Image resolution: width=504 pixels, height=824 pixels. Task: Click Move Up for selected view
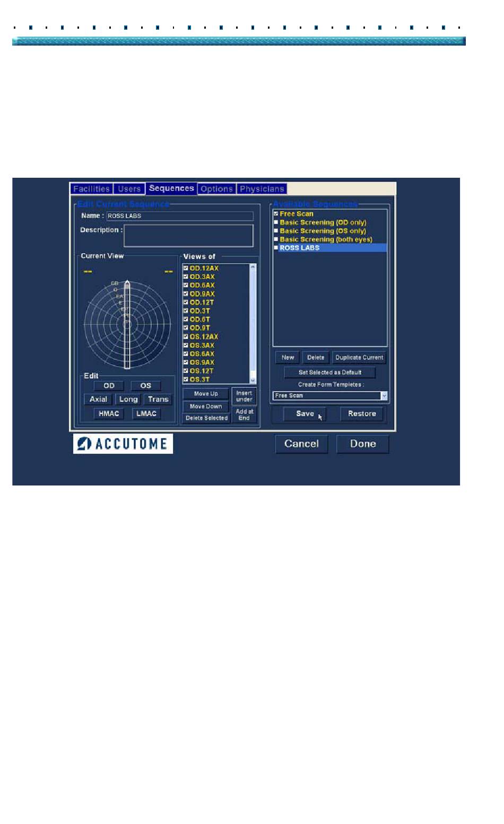coord(206,394)
